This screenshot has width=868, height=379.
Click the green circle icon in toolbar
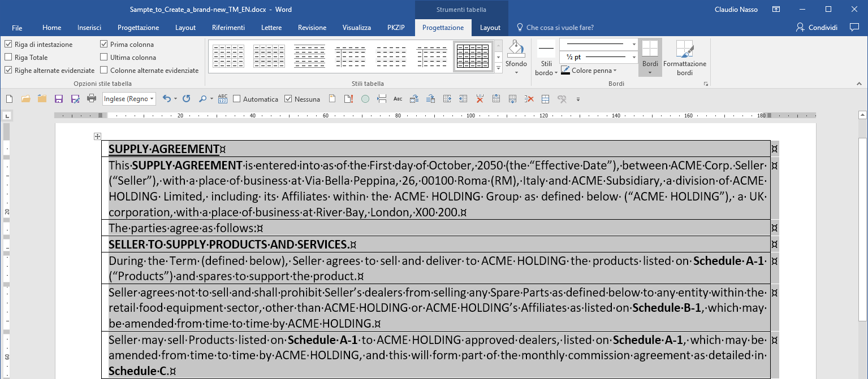[x=365, y=99]
